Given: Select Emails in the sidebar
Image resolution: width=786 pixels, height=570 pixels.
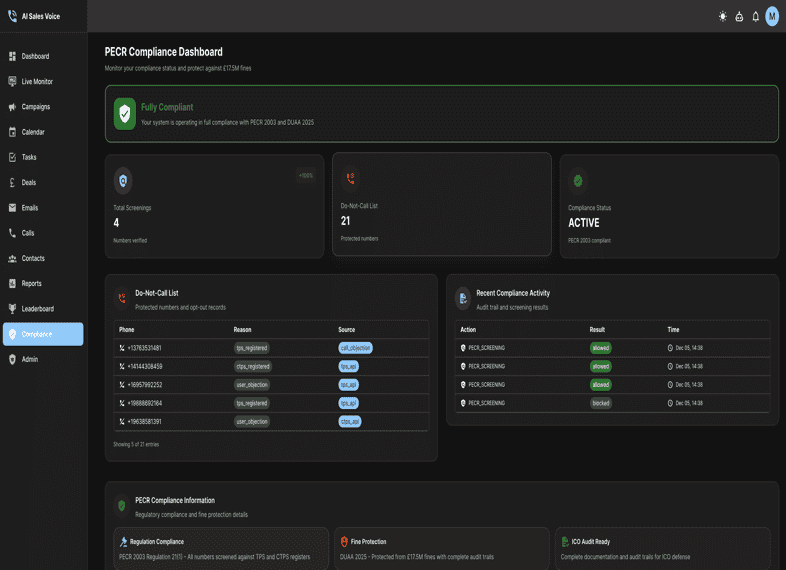Looking at the screenshot, I should [x=43, y=208].
